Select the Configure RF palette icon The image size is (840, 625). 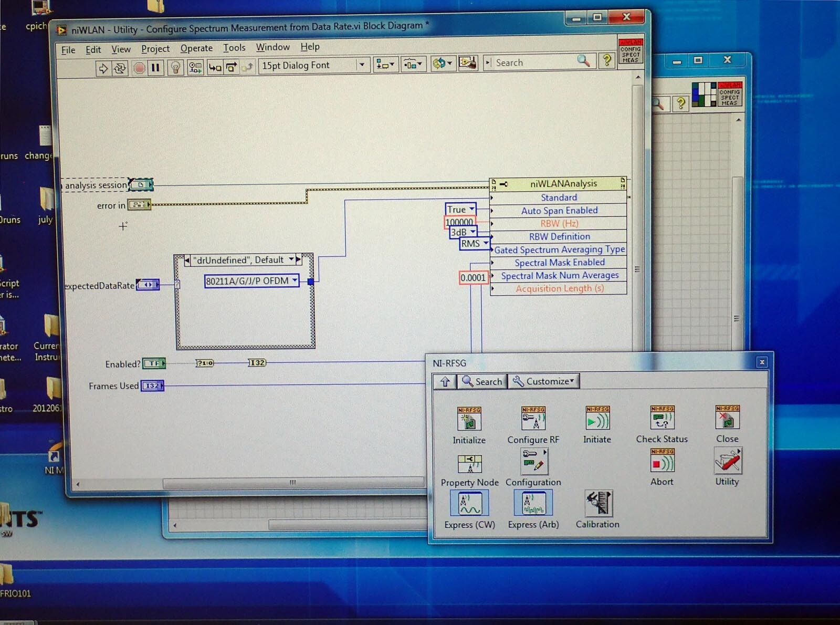(533, 419)
